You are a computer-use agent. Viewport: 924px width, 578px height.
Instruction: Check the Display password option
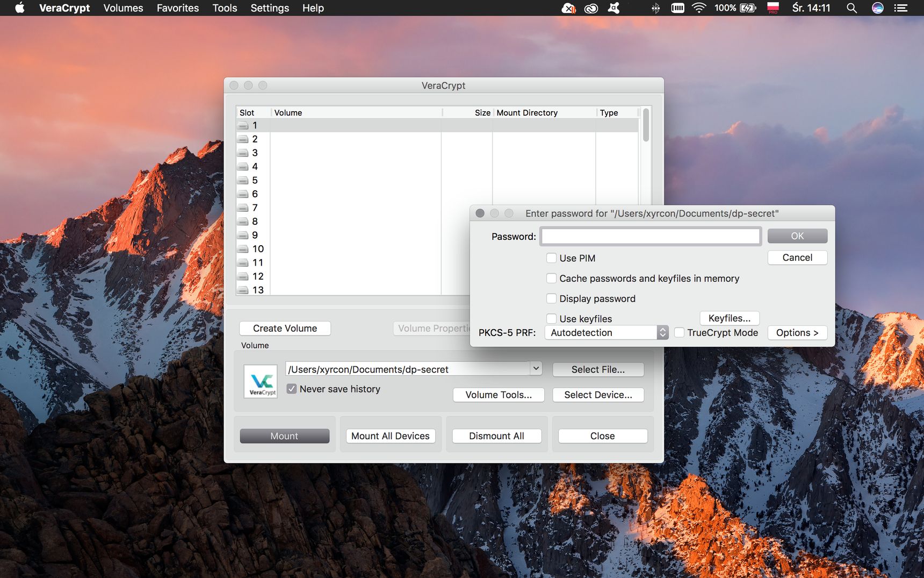point(551,298)
